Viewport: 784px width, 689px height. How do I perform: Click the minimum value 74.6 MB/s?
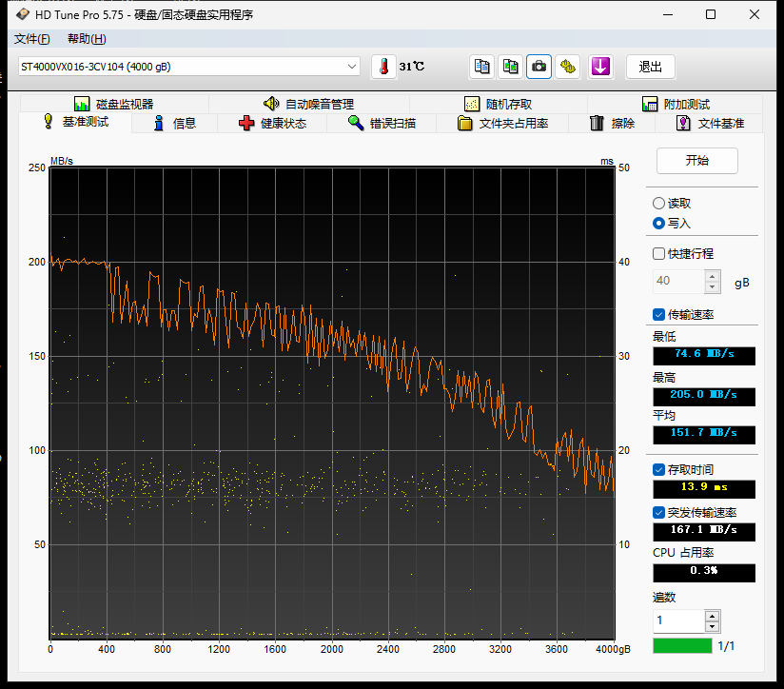(704, 356)
